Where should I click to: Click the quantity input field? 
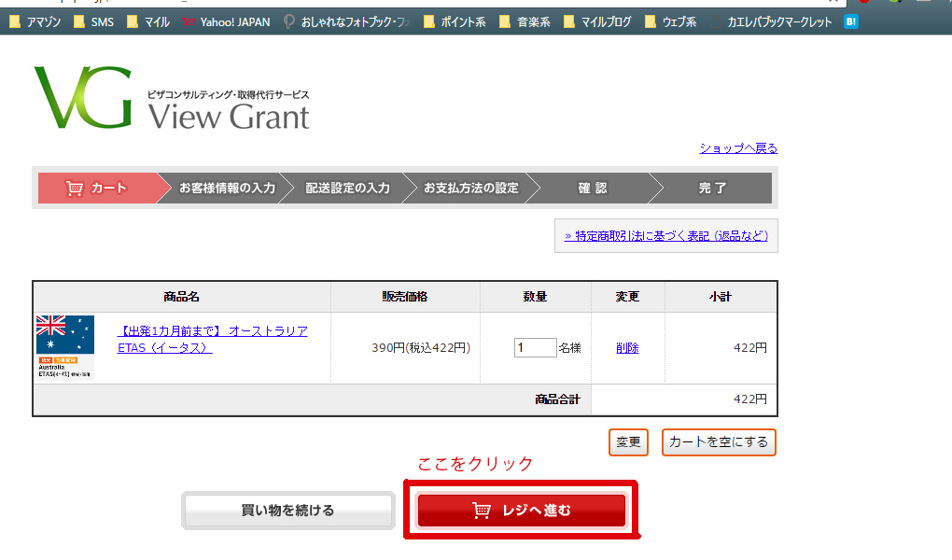click(x=535, y=347)
